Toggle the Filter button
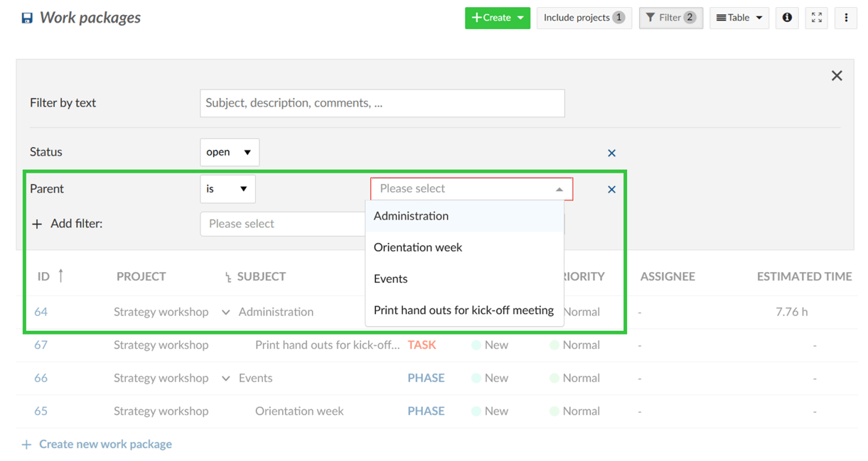 [x=670, y=18]
